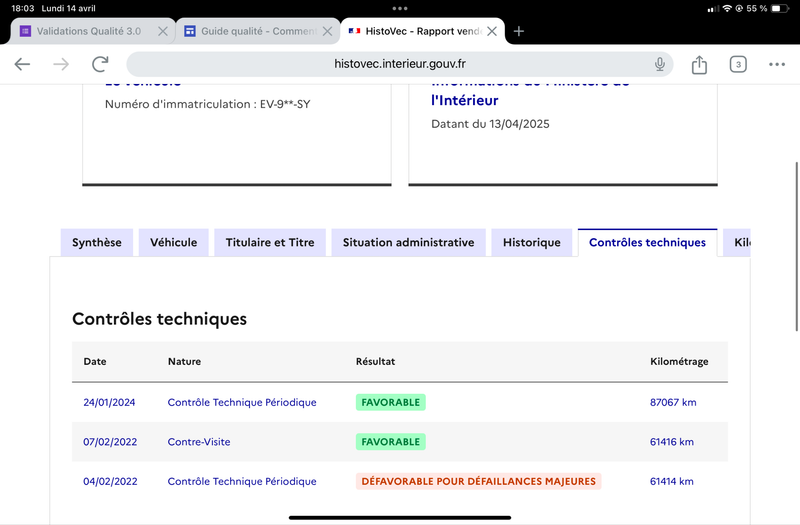Click FAVORABLE badge in the Contre-Visite row
Viewport: 800px width, 525px height.
[x=391, y=442]
